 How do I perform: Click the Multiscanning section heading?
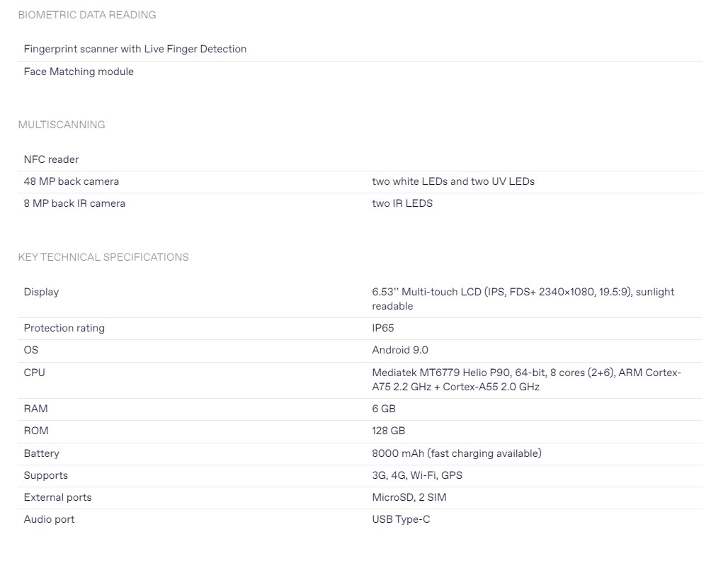point(62,125)
